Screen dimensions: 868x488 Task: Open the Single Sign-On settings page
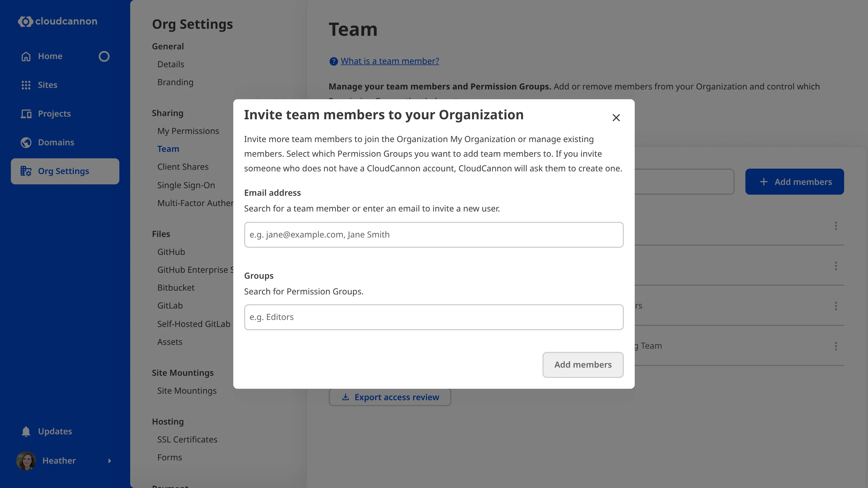click(x=186, y=185)
